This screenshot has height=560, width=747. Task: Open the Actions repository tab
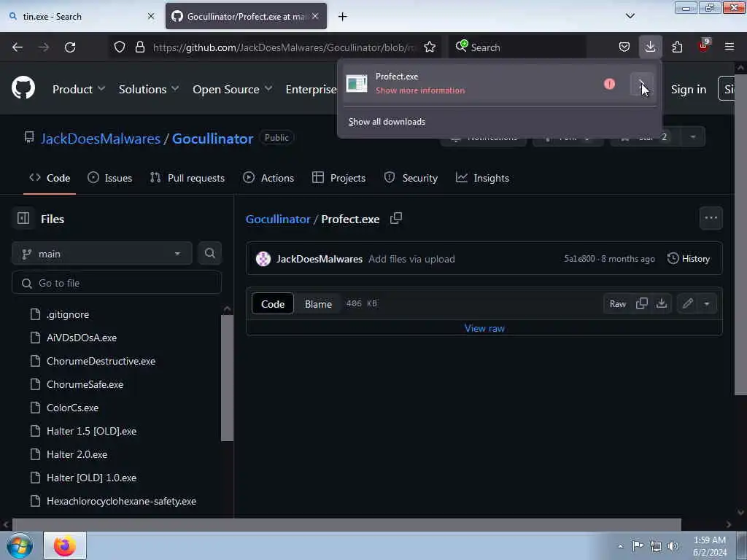click(x=268, y=178)
